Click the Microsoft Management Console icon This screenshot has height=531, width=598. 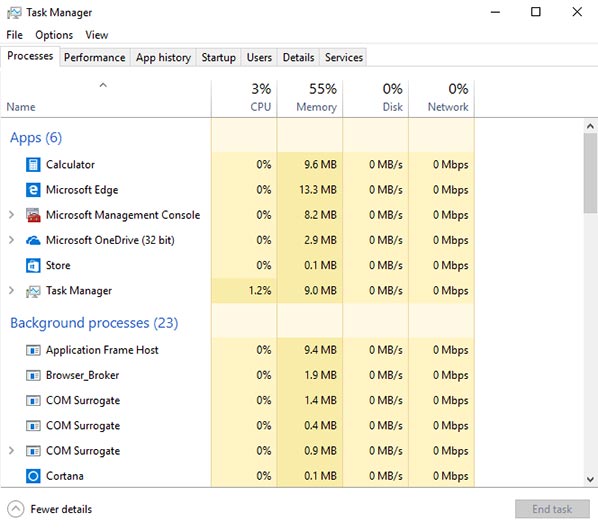pyautogui.click(x=33, y=215)
